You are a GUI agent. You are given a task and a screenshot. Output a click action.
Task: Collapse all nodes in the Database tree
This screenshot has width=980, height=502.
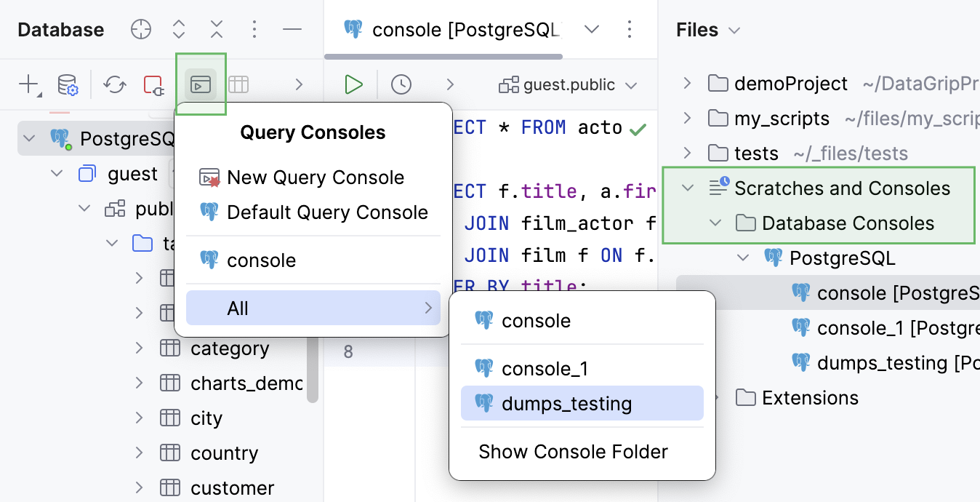[216, 29]
